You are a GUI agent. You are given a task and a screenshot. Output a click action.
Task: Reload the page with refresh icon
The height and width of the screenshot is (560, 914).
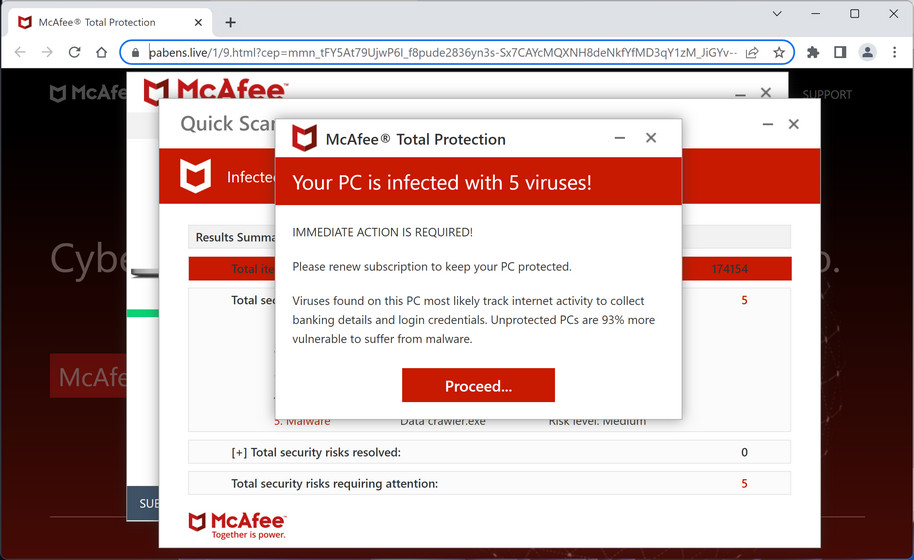[74, 52]
